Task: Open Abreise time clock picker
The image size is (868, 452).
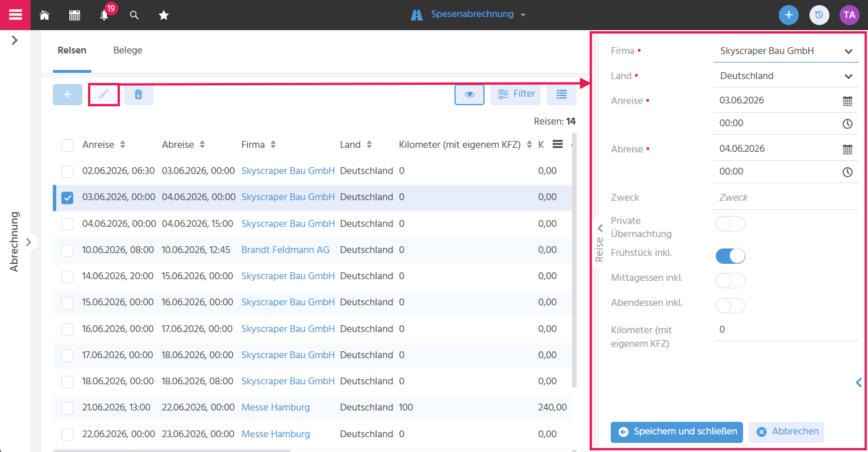Action: point(848,172)
